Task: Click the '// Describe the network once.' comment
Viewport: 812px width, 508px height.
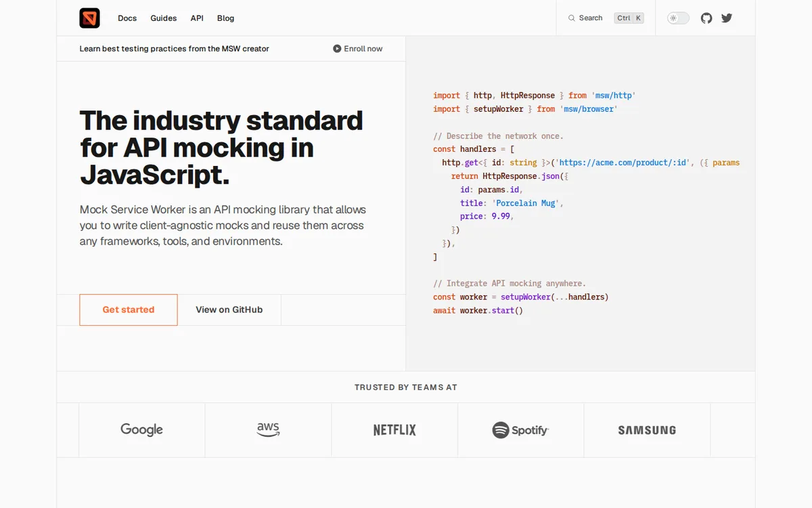Action: point(498,135)
